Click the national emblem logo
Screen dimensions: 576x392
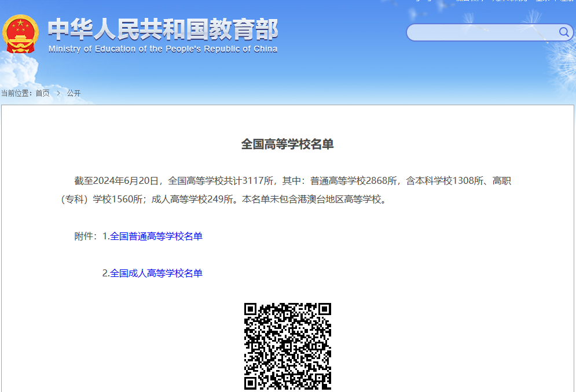pos(21,34)
